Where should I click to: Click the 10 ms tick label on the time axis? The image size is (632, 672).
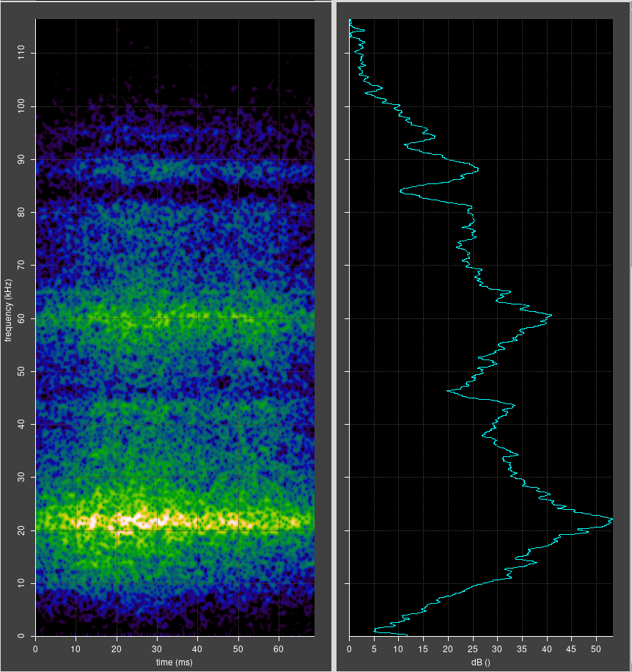click(76, 649)
